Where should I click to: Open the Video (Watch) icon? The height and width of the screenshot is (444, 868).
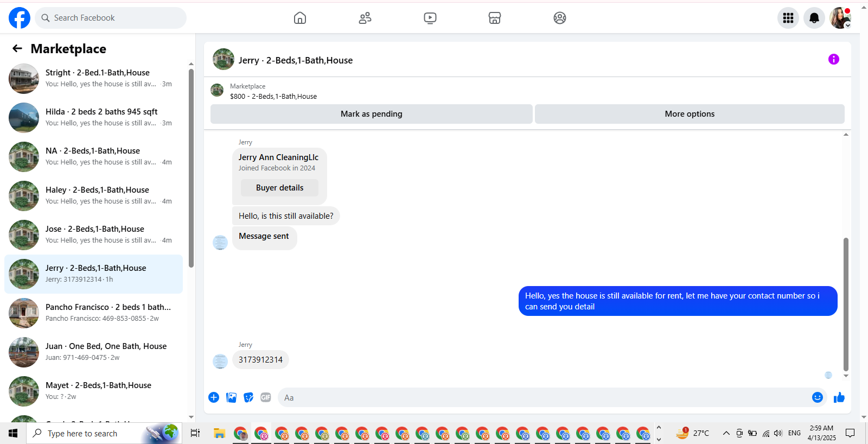[x=430, y=18]
